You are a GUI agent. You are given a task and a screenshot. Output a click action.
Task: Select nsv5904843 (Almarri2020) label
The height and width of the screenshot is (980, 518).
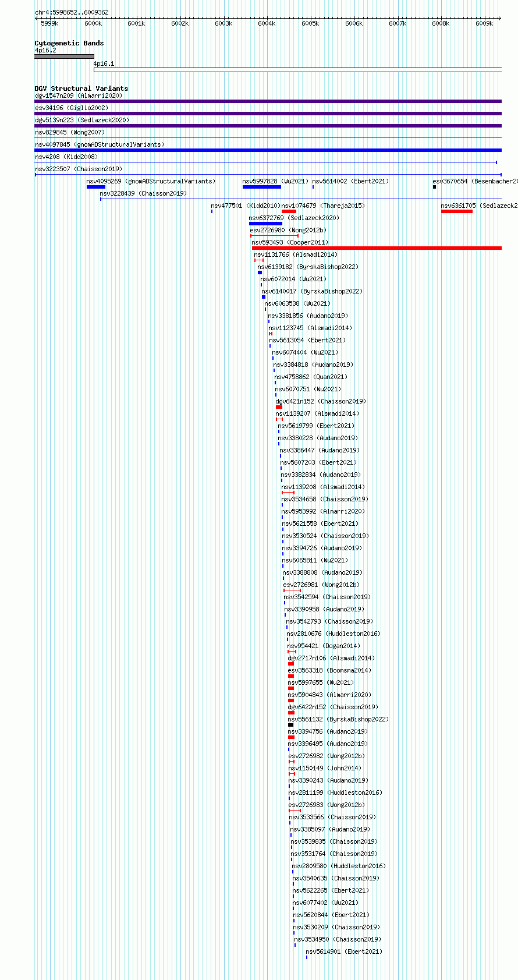pyautogui.click(x=329, y=695)
